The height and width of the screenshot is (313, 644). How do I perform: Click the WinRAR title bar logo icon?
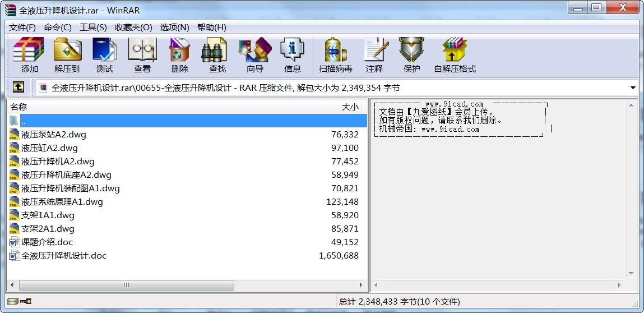pyautogui.click(x=10, y=9)
